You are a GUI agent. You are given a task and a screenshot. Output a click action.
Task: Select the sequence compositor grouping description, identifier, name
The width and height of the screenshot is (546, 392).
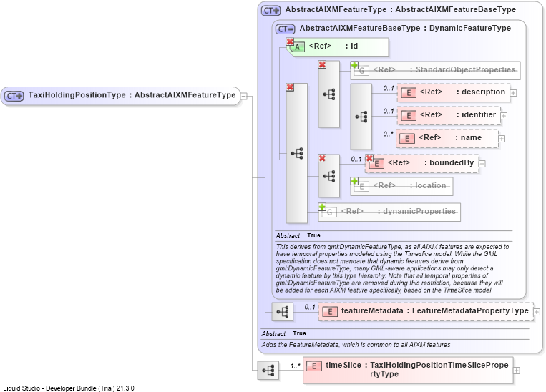point(361,117)
